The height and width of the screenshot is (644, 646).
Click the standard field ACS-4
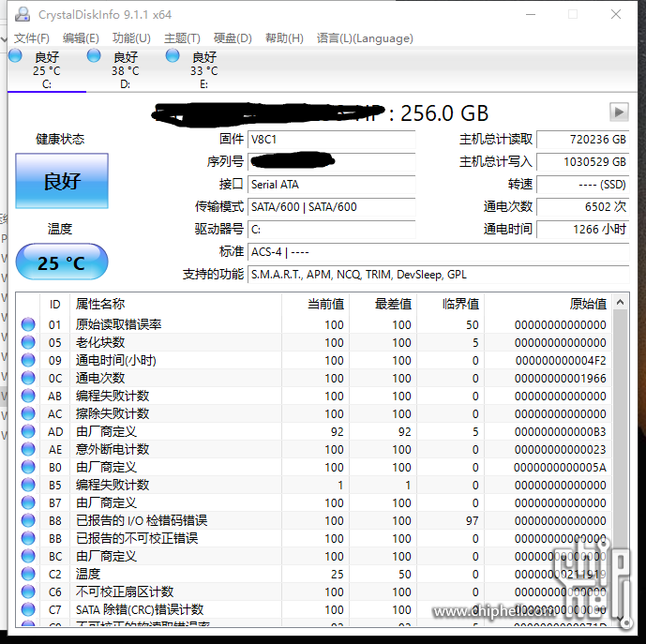point(439,252)
